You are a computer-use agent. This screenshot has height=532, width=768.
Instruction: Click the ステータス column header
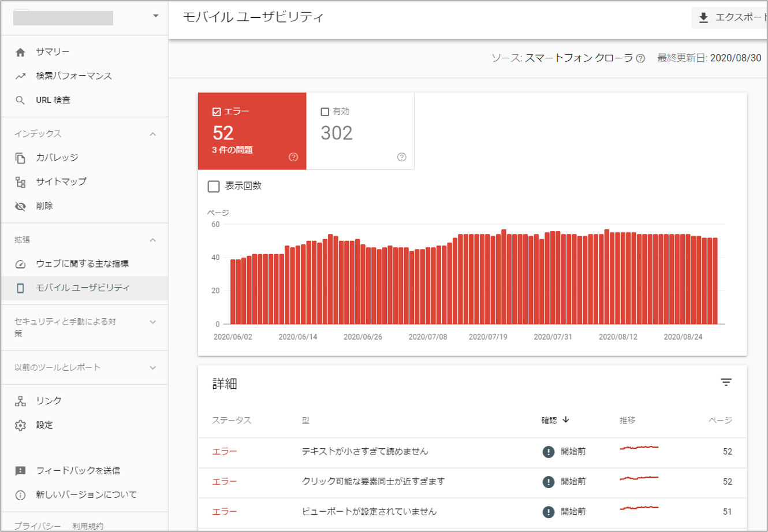tap(232, 421)
